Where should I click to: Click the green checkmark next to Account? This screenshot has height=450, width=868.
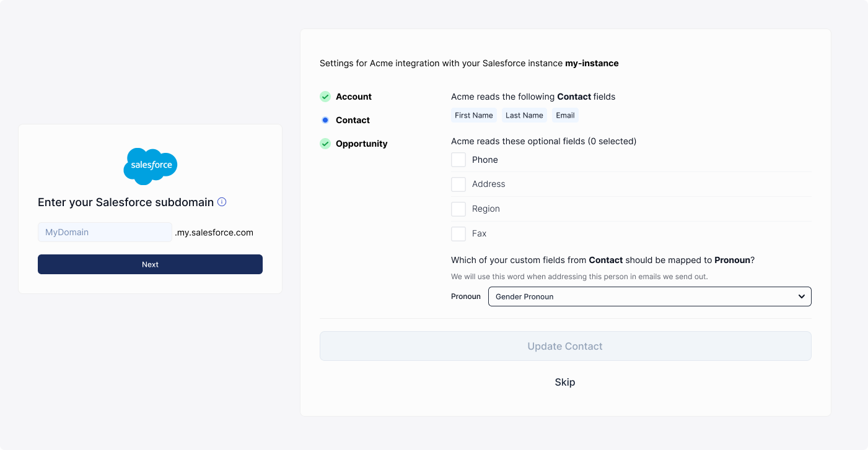tap(325, 97)
